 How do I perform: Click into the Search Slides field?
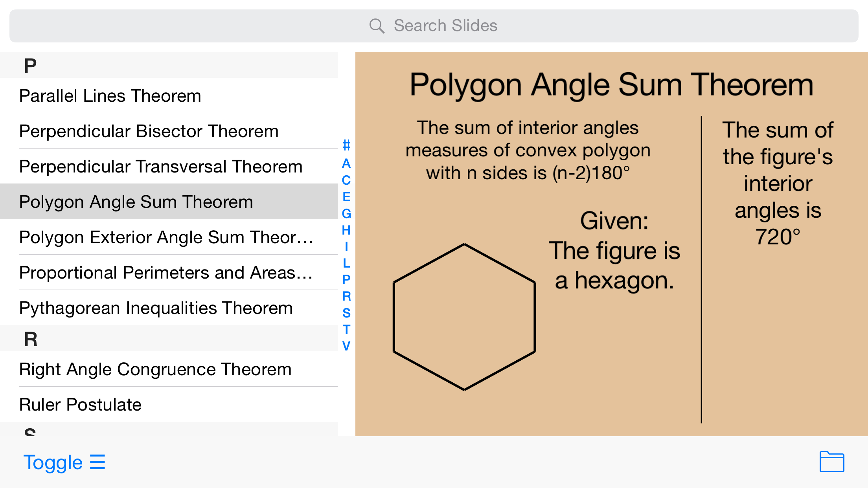click(x=434, y=26)
